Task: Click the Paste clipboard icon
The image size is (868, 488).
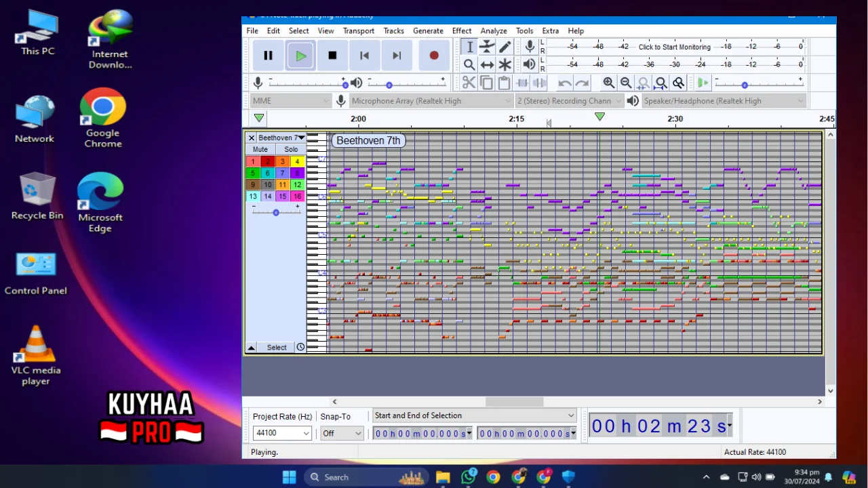Action: (504, 83)
